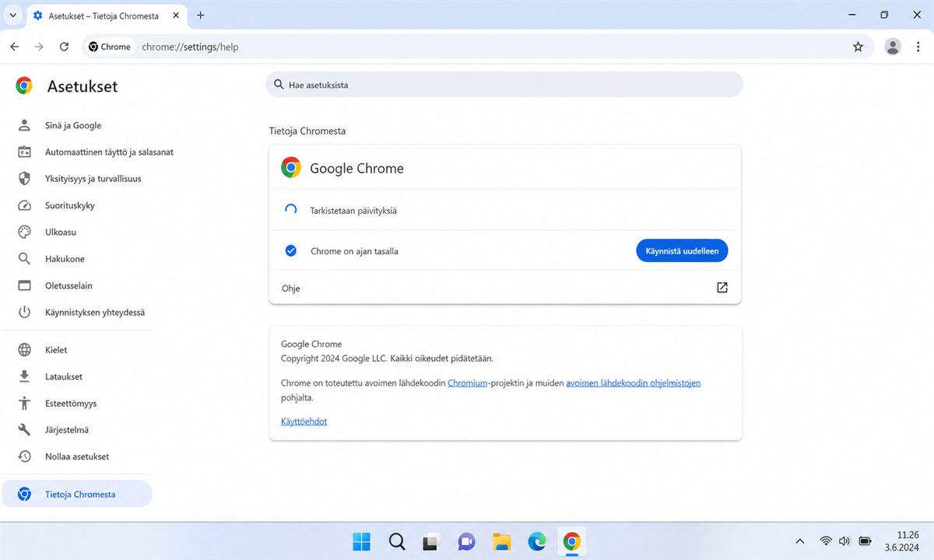Open a new tab with plus button

pos(200,15)
